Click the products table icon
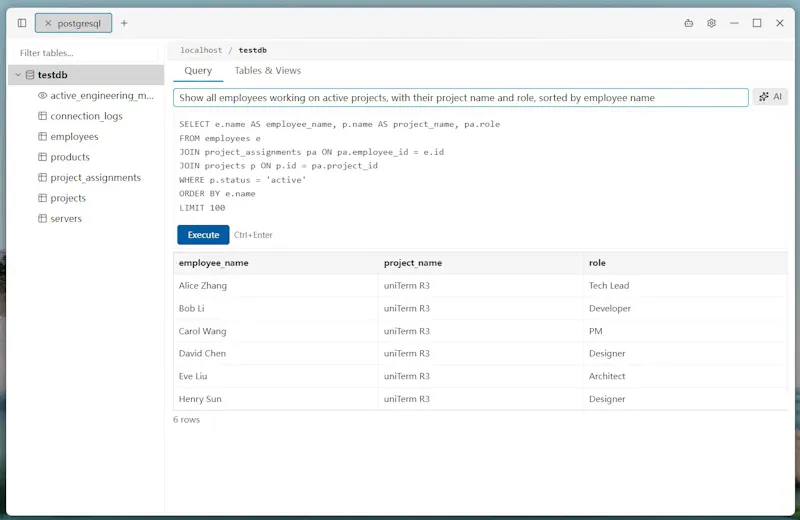The image size is (800, 520). (42, 157)
